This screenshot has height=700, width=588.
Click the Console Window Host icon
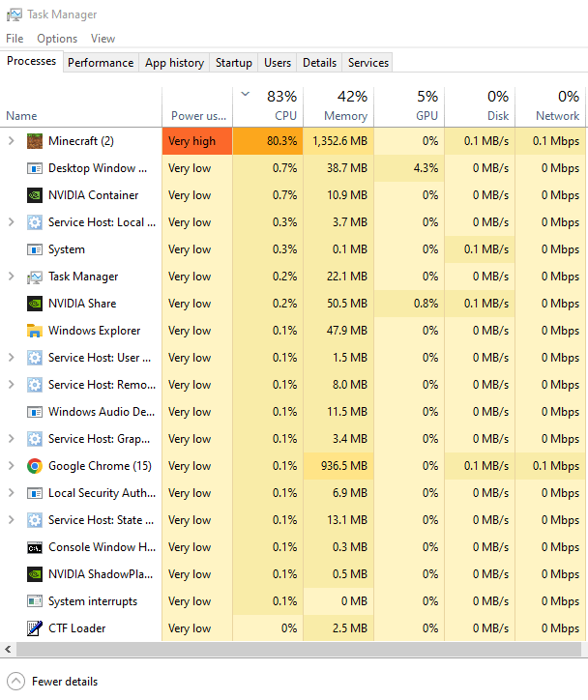(35, 547)
